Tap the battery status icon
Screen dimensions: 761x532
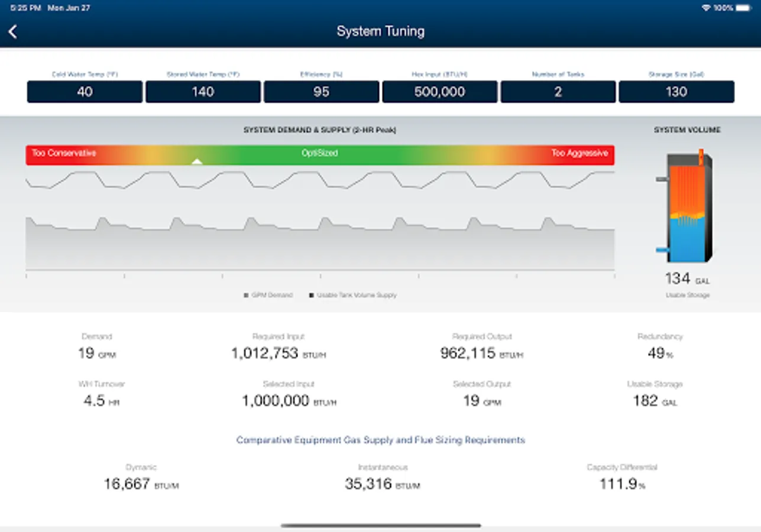pos(742,8)
